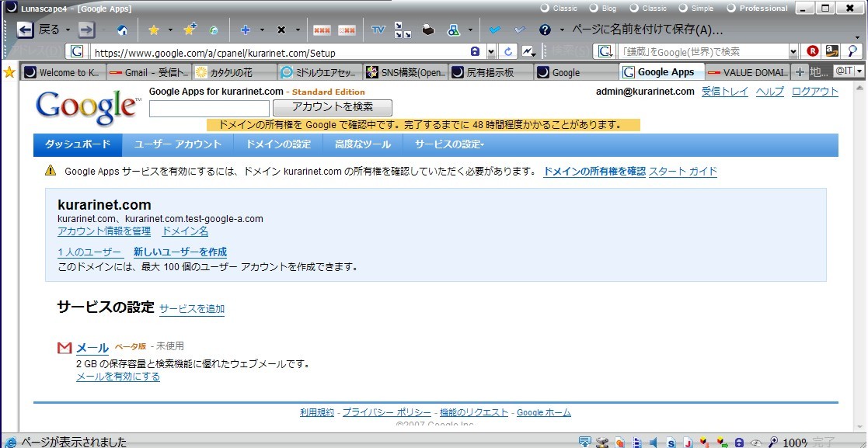This screenshot has width=868, height=448.
Task: Open the プライバシー ポリシー footer link
Action: click(x=386, y=412)
